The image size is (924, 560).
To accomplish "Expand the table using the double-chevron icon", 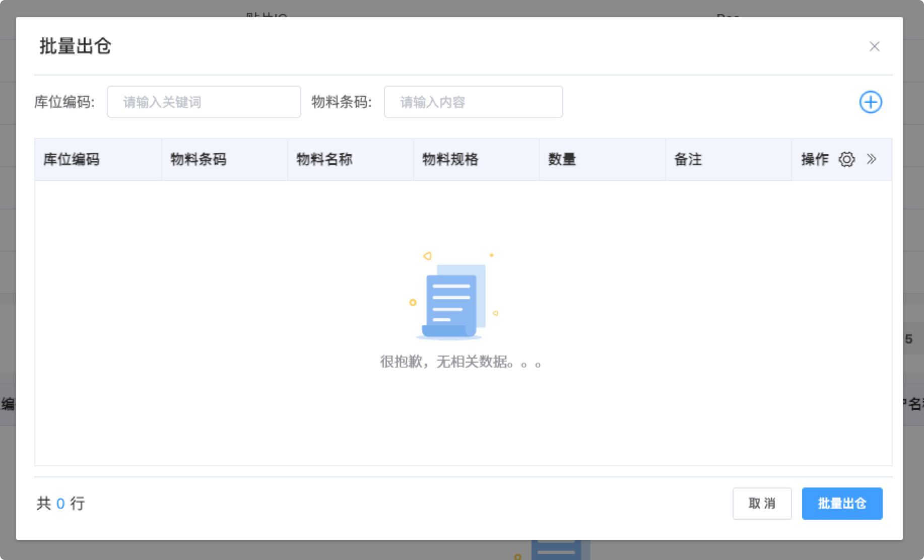I will (x=872, y=160).
